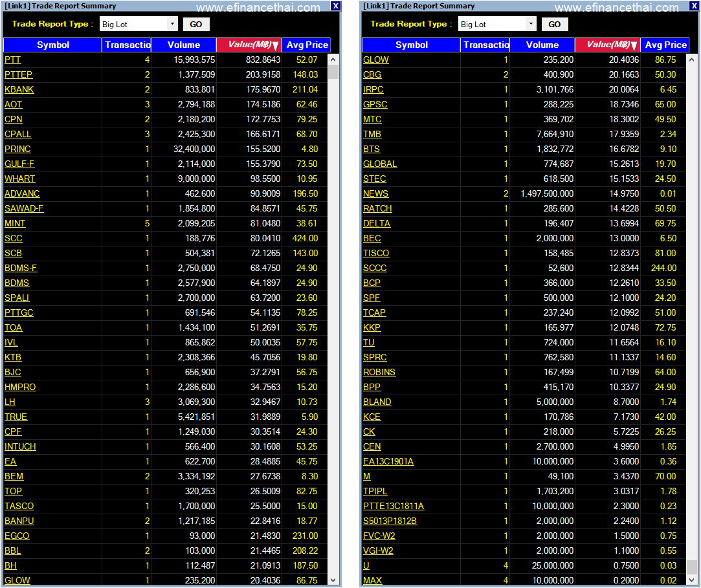Sort by Transactio column in right window
This screenshot has height=588, width=701.
coord(485,45)
